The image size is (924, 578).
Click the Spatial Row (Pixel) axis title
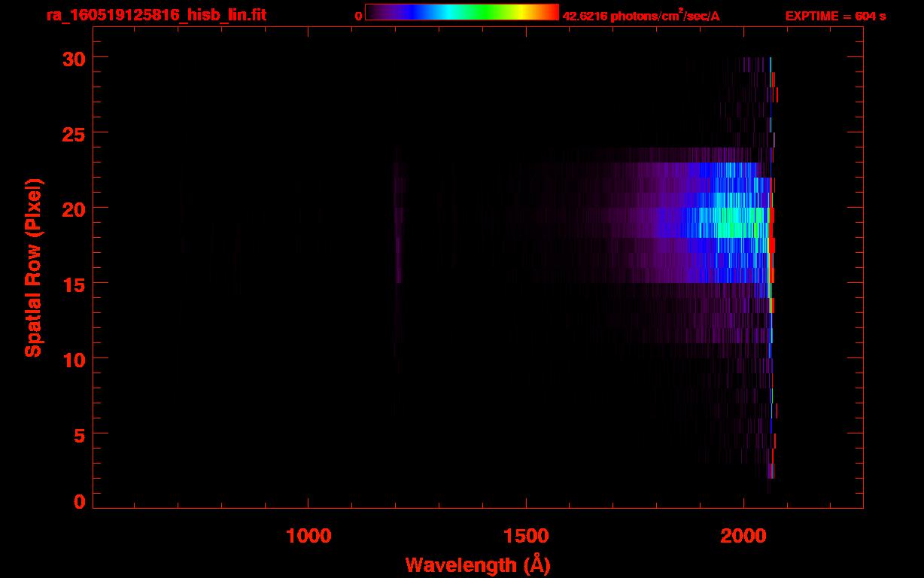point(33,267)
